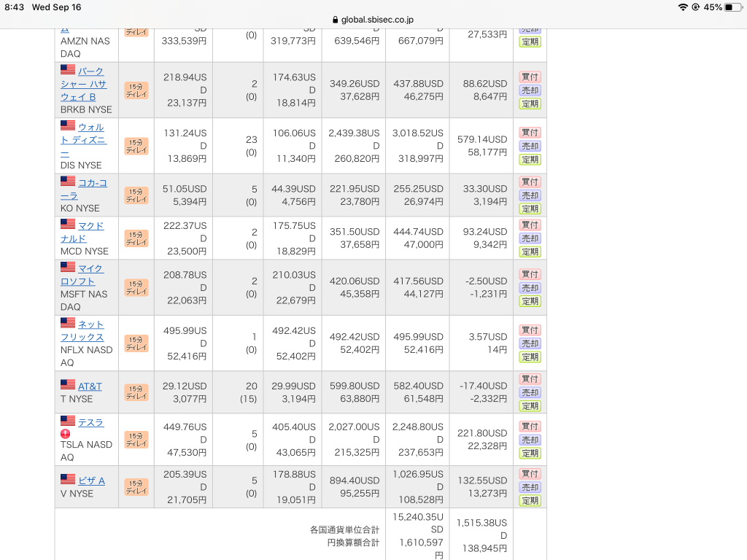Click 売却 button in MSFT row

(530, 287)
